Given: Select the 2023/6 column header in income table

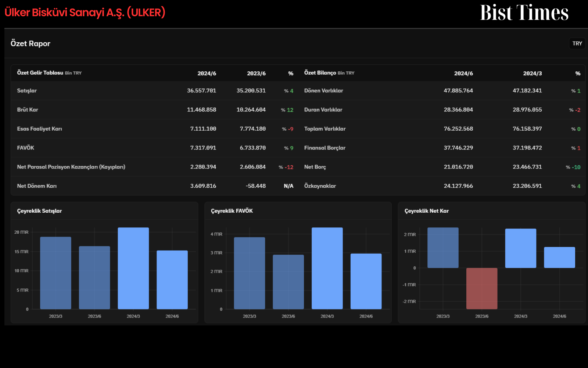Looking at the screenshot, I should [x=256, y=73].
